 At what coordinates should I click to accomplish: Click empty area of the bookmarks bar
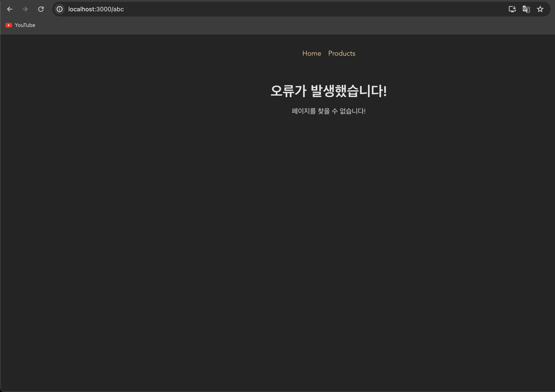tap(266, 25)
